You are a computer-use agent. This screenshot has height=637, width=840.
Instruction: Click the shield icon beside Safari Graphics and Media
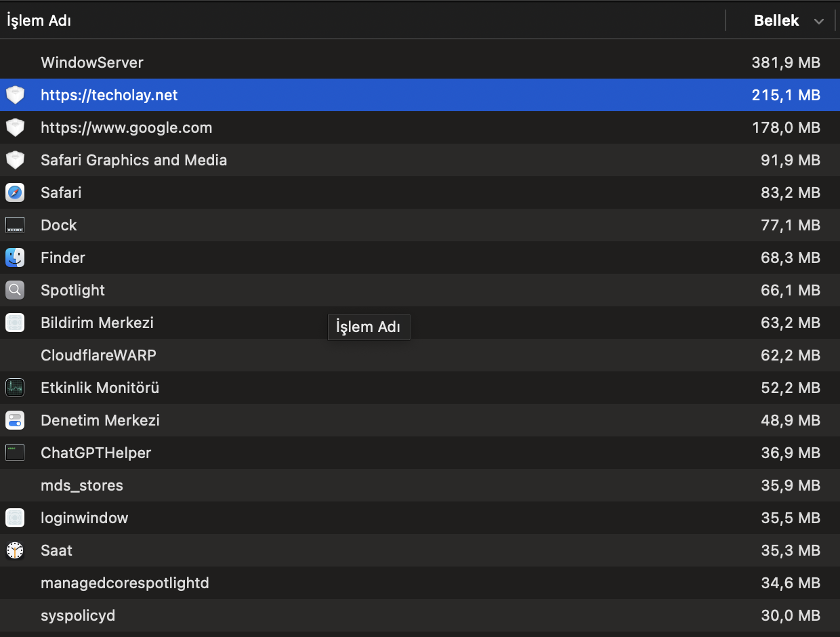point(15,160)
